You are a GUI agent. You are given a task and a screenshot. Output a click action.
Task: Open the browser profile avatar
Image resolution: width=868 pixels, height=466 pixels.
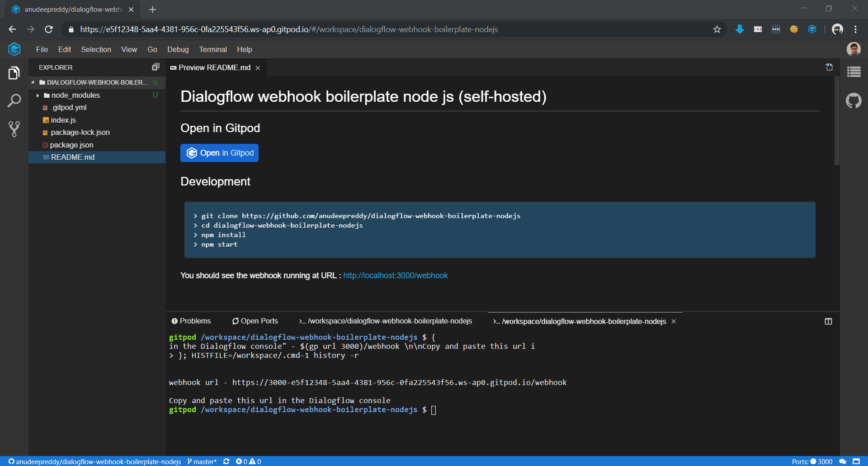coord(837,29)
